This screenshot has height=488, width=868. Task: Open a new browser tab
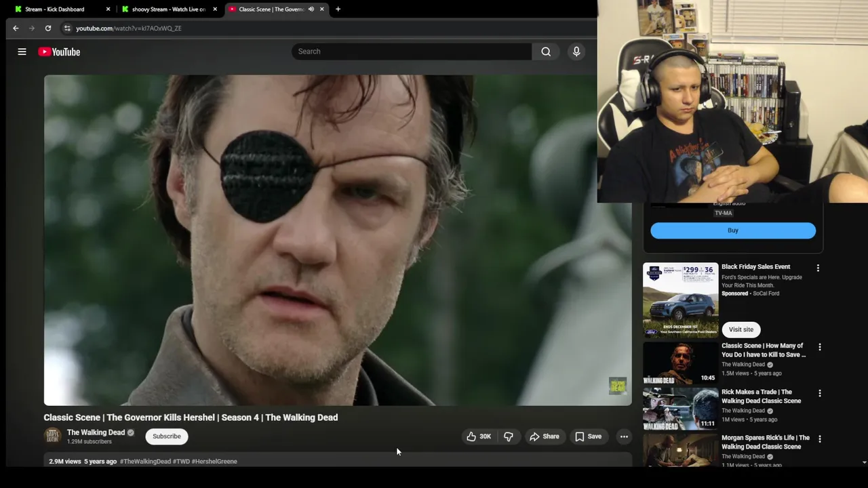tap(338, 9)
